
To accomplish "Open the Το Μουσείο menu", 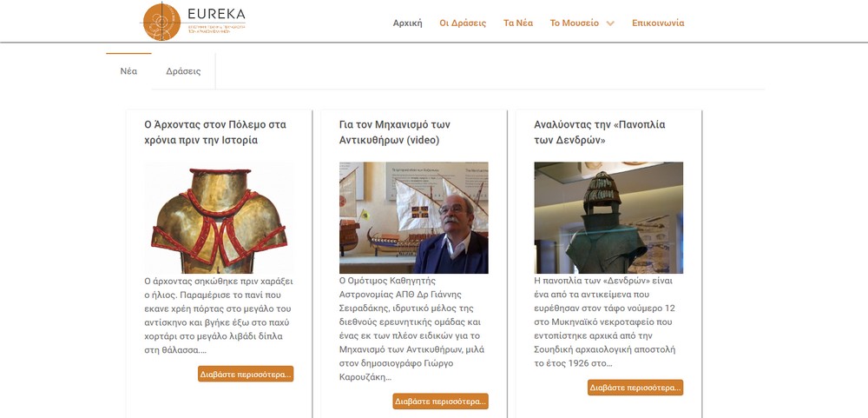I will pyautogui.click(x=574, y=23).
